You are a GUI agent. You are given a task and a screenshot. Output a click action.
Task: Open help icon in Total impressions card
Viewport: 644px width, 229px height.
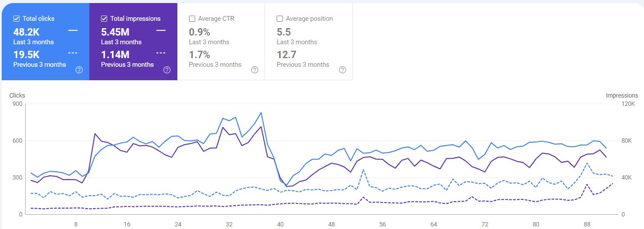pyautogui.click(x=167, y=70)
